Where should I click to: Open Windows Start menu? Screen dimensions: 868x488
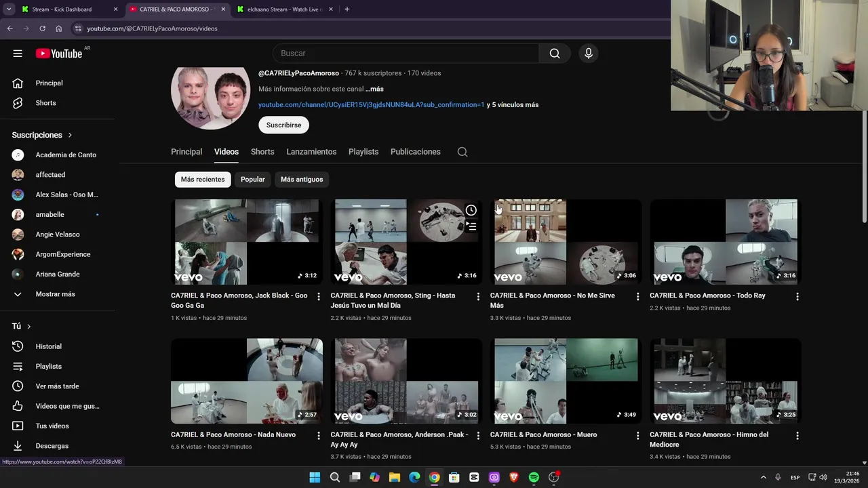pos(315,477)
